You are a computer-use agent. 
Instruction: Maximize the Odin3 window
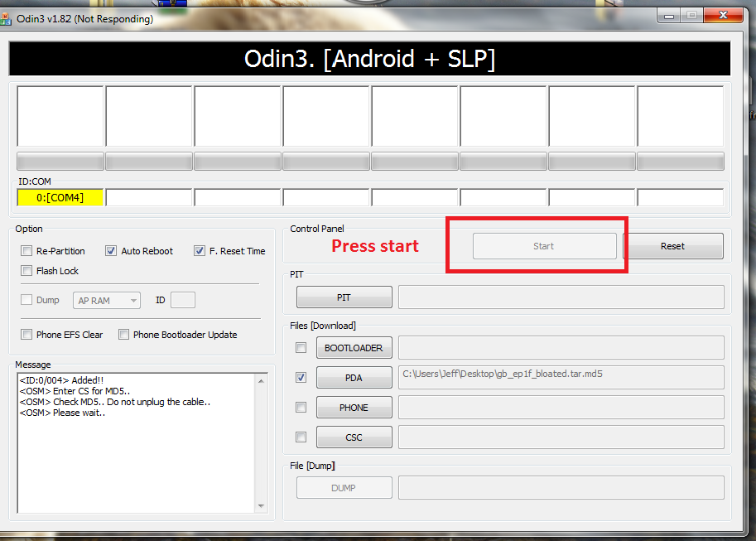click(x=692, y=16)
